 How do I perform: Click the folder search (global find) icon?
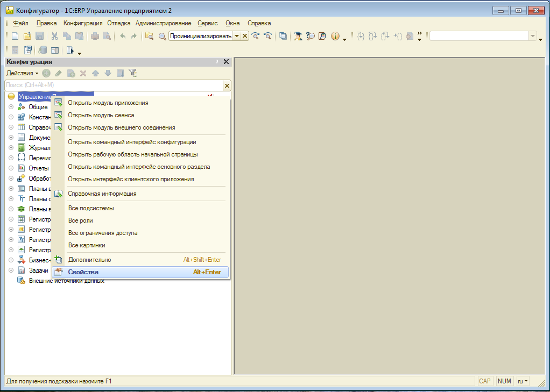[150, 36]
